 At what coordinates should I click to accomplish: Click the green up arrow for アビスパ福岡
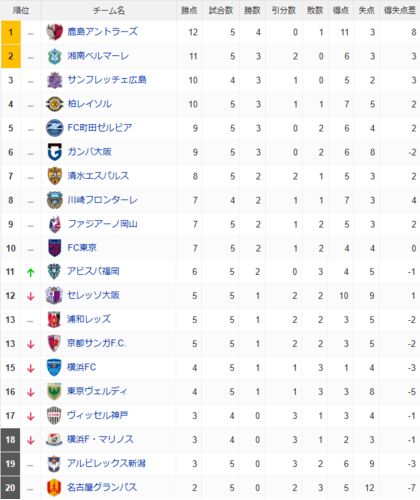tap(31, 272)
